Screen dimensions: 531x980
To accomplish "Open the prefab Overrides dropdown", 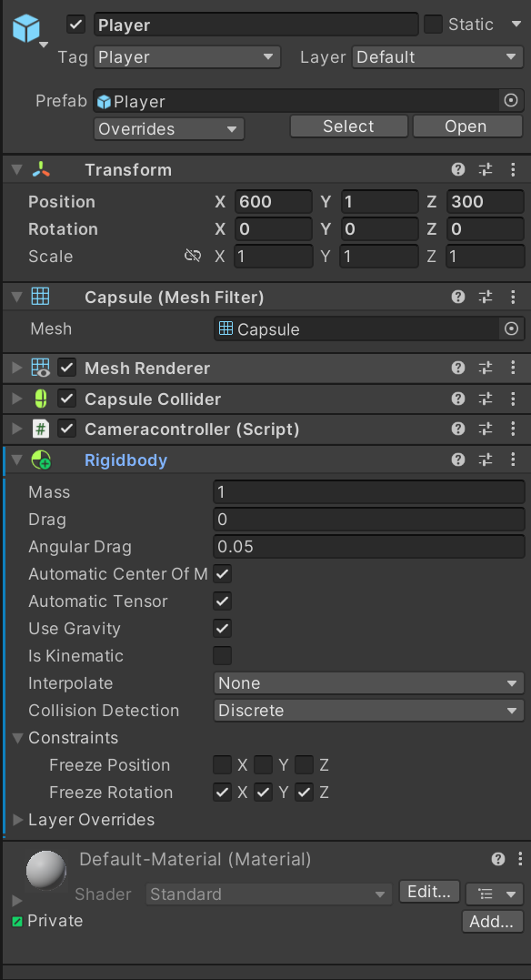I will pyautogui.click(x=169, y=129).
